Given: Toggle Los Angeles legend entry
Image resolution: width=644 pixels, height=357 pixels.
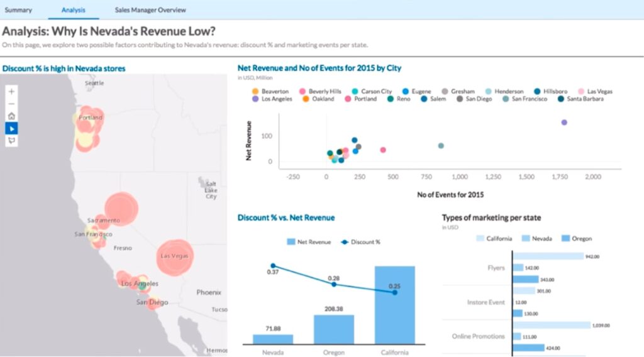Looking at the screenshot, I should pos(271,99).
